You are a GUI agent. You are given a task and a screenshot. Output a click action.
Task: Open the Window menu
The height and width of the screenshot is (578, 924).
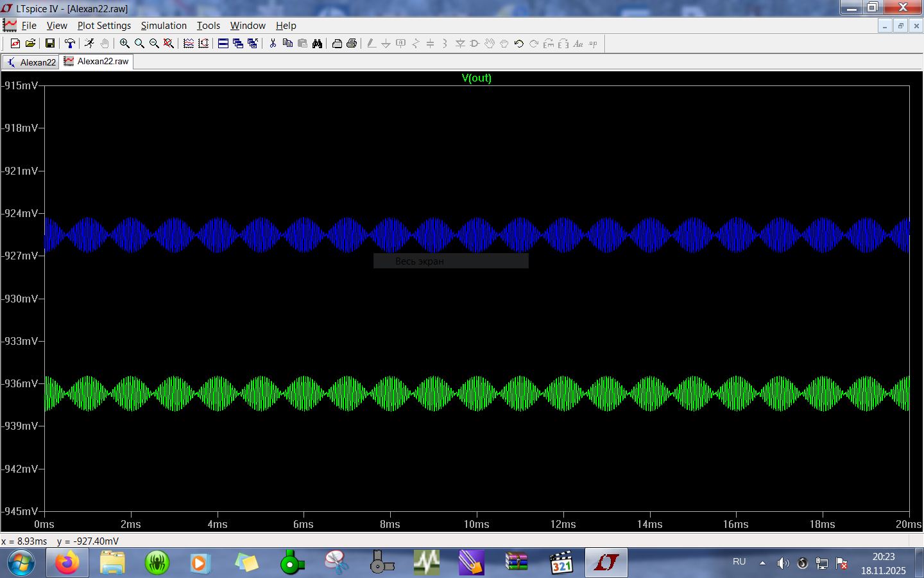248,26
